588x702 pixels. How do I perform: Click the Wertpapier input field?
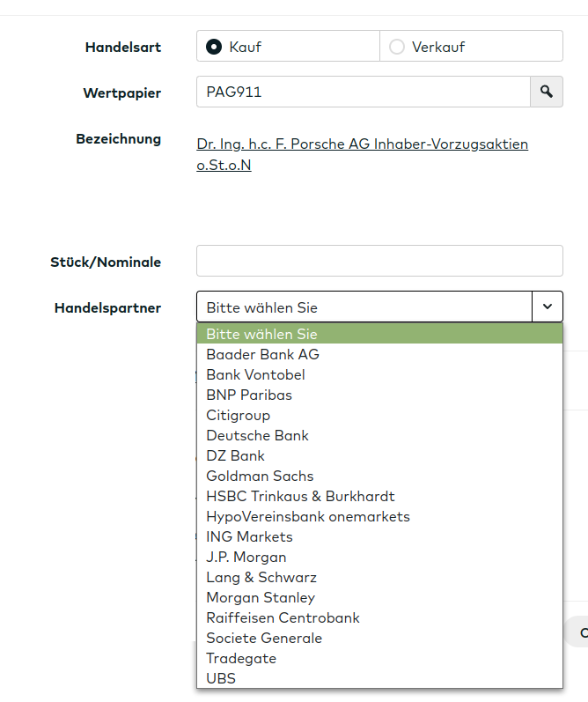click(x=363, y=92)
